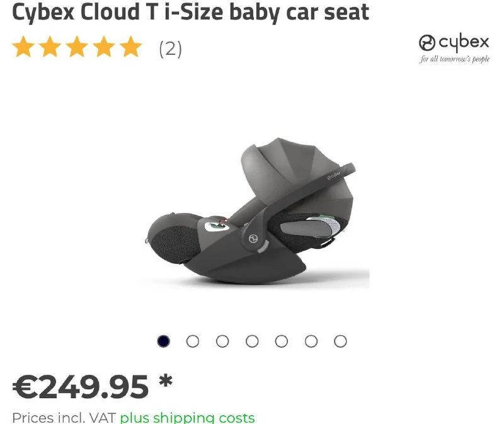Click the Cybex Cloud T i-Size product title
This screenshot has width=504, height=424.
point(191,13)
